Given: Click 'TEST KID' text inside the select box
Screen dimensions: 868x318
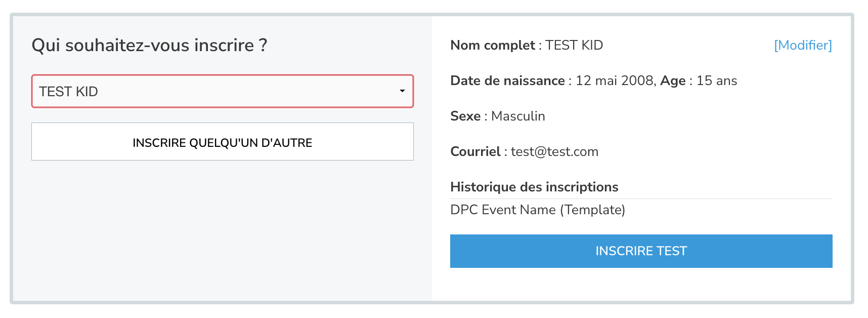Looking at the screenshot, I should pyautogui.click(x=68, y=92).
